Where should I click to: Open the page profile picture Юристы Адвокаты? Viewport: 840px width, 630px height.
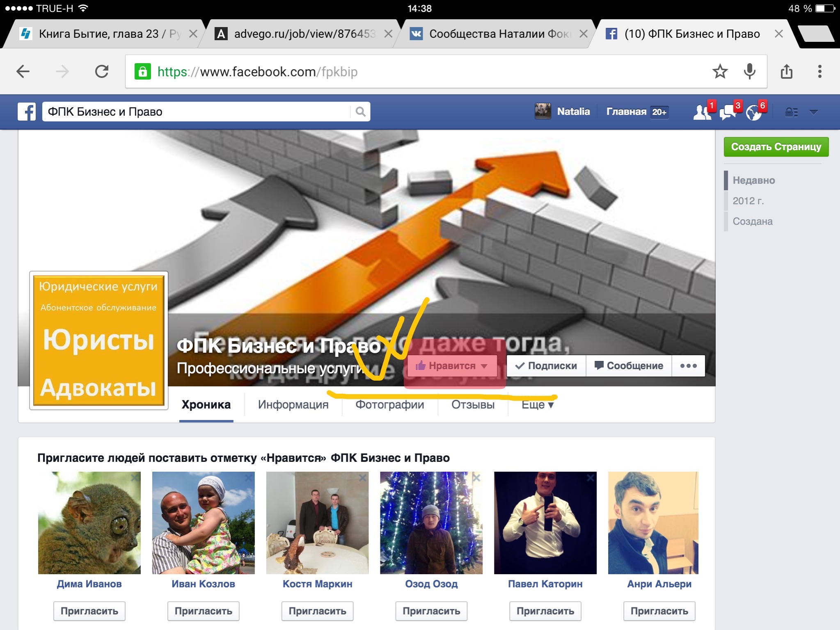point(98,340)
